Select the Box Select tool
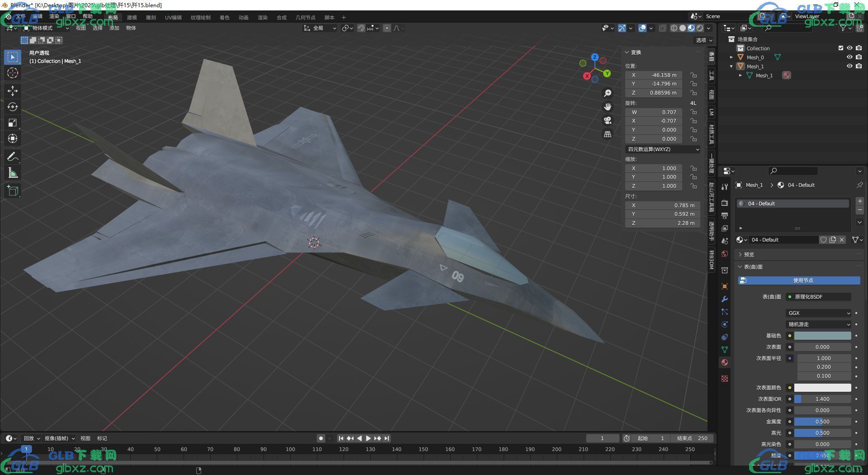The image size is (868, 475). pos(13,57)
